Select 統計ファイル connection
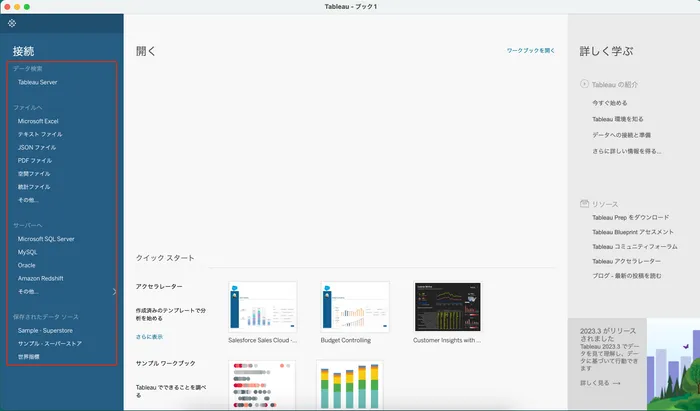 click(x=34, y=187)
